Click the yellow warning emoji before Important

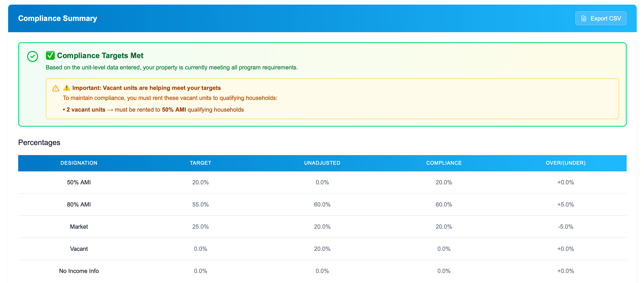pos(66,88)
